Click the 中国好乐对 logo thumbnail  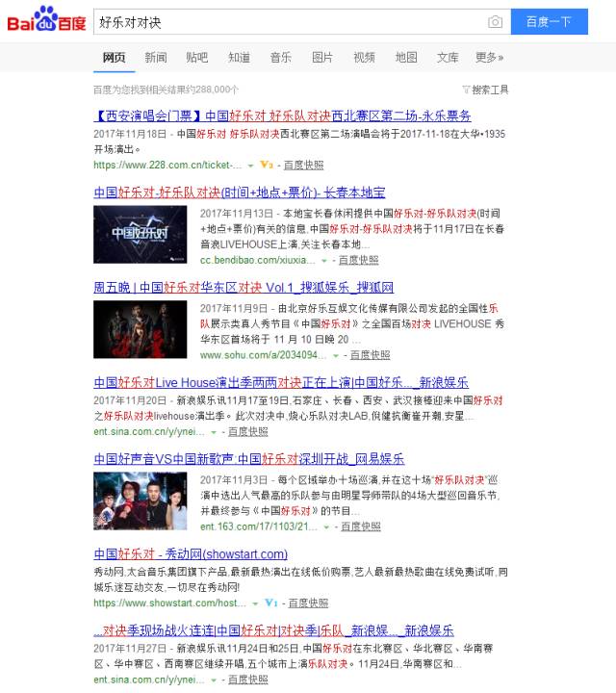pyautogui.click(x=141, y=234)
